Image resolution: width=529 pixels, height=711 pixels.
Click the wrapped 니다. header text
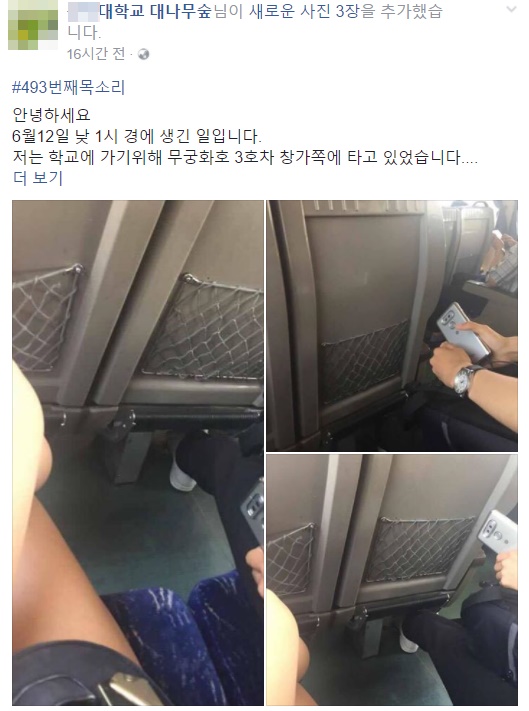click(84, 33)
